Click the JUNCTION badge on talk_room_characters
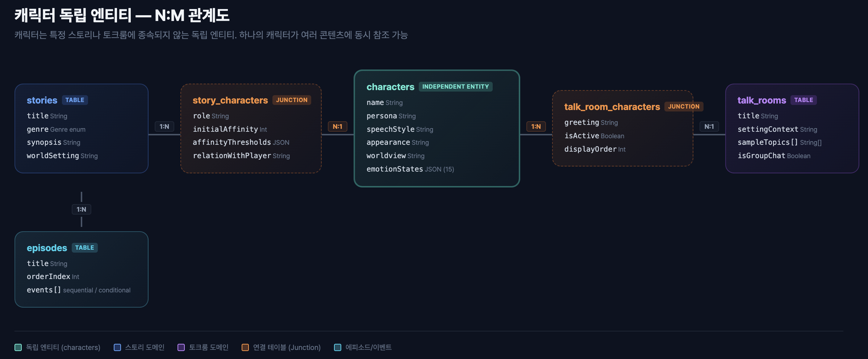This screenshot has width=868, height=359. [x=684, y=106]
